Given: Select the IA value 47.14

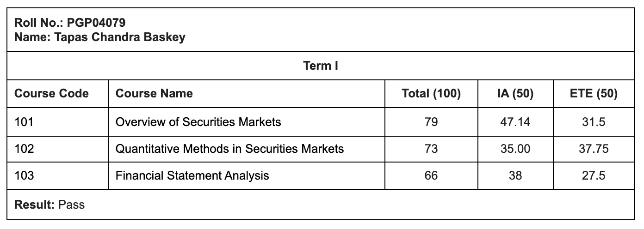Looking at the screenshot, I should 515,122.
